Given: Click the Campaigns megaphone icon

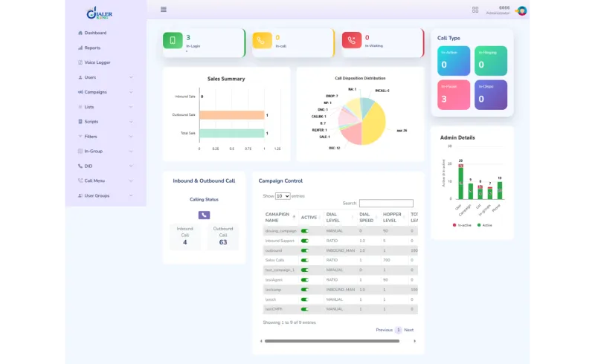Looking at the screenshot, I should coord(80,92).
